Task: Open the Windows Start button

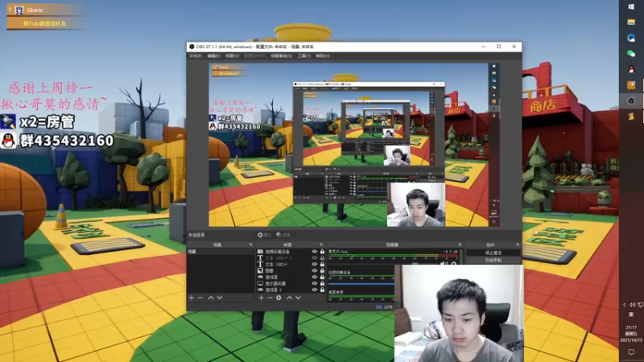Action: (631, 7)
